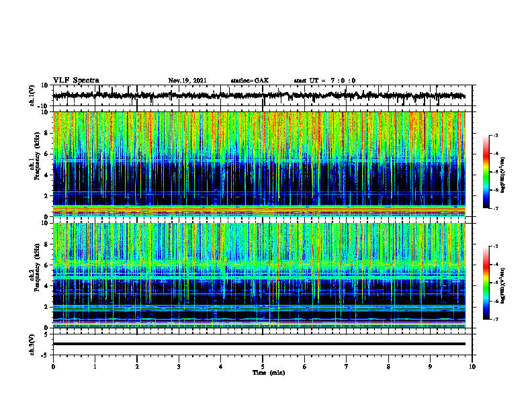Viewport: 532px width, 411px height.
Task: Click the ch.1 spectrogram panel
Action: (x=259, y=164)
